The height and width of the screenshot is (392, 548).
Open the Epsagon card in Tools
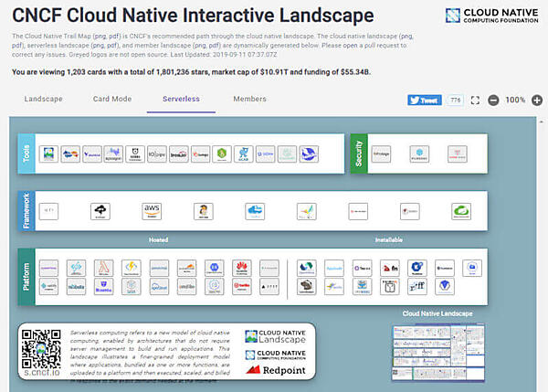pyautogui.click(x=113, y=154)
